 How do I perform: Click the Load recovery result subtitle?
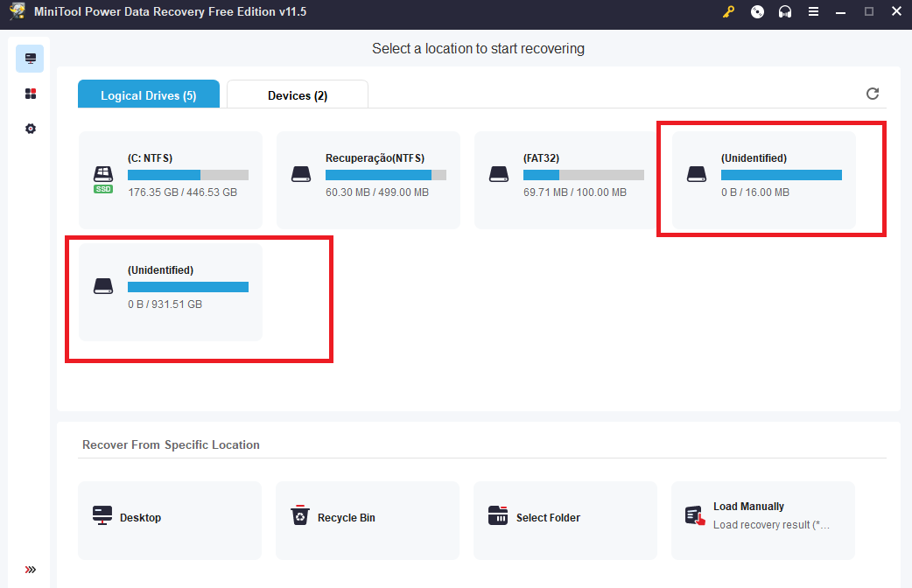pos(771,525)
